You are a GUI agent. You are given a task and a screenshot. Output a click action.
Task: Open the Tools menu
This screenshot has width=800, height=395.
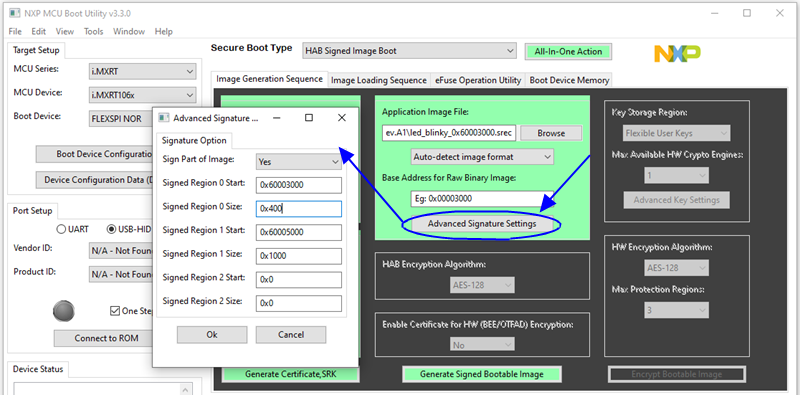click(x=93, y=31)
